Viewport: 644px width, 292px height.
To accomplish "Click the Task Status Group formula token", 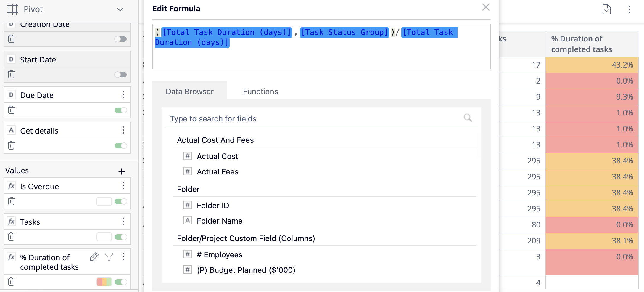I will pos(344,32).
